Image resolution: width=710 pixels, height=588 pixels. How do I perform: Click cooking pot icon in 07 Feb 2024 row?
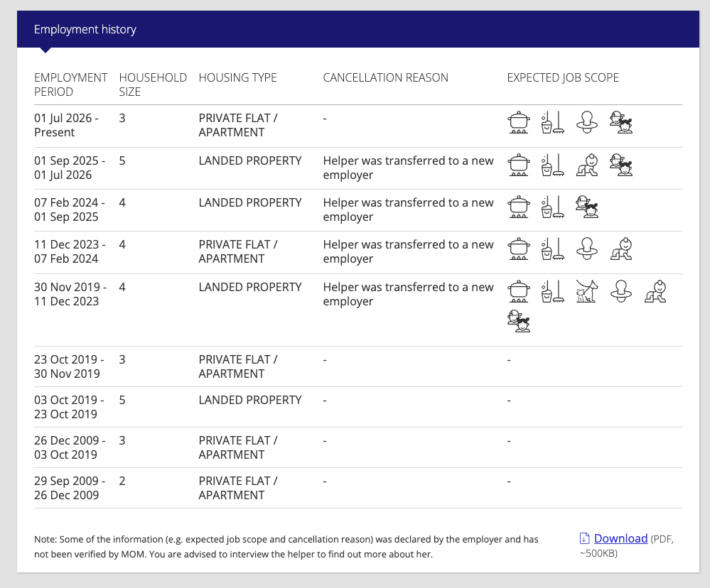[x=518, y=207]
